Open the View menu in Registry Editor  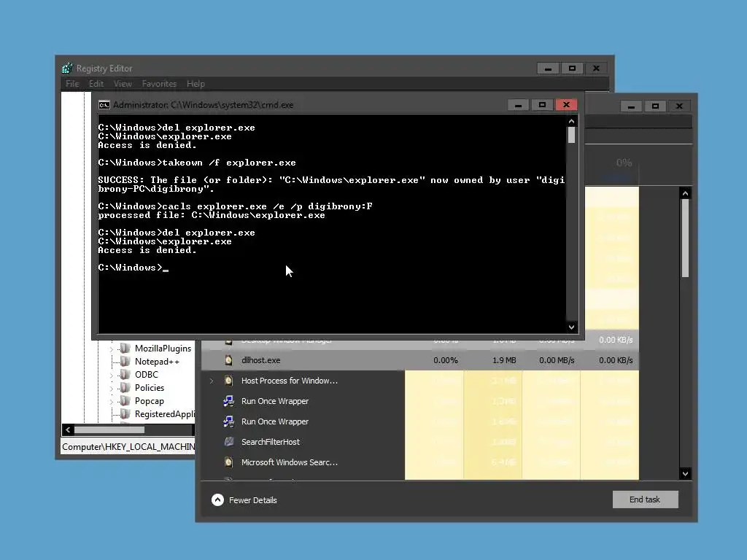click(123, 84)
